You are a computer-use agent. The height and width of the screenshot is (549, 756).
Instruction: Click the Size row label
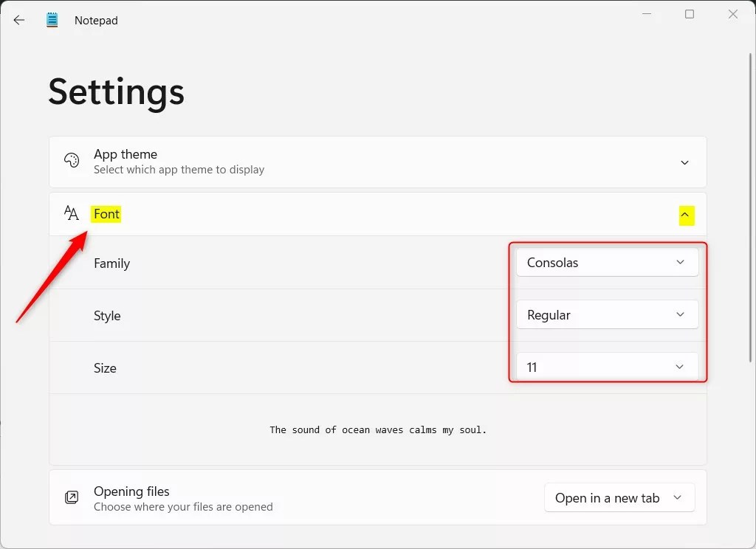[x=105, y=368]
